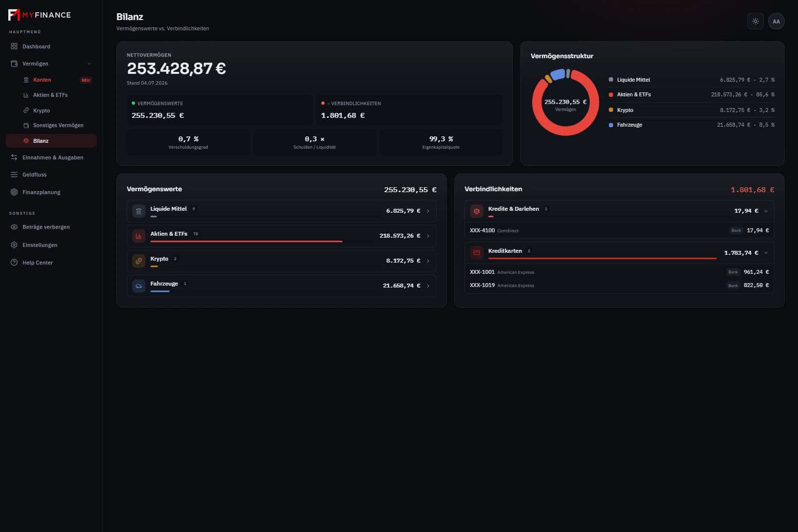The width and height of the screenshot is (798, 532).
Task: Click the XXX-1001 American Express card
Action: (619, 272)
